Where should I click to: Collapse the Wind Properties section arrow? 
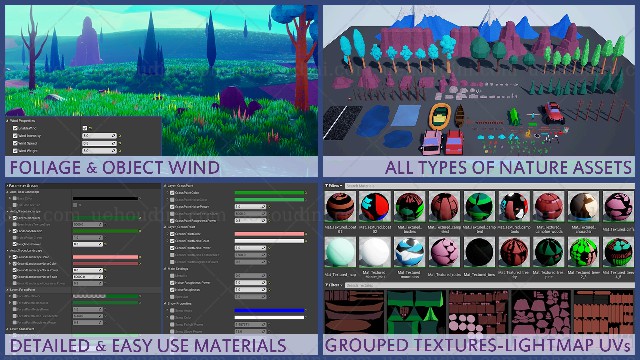(x=7, y=121)
